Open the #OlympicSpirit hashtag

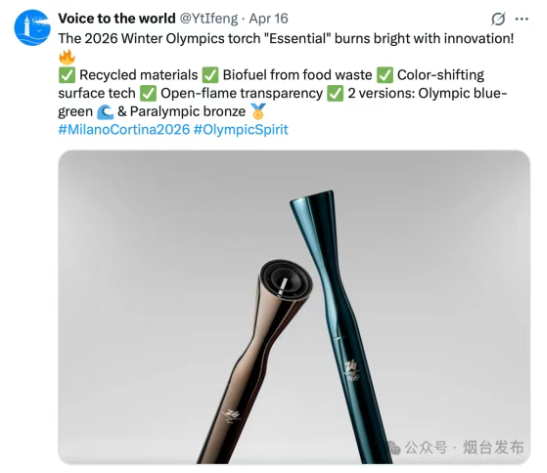coord(241,129)
